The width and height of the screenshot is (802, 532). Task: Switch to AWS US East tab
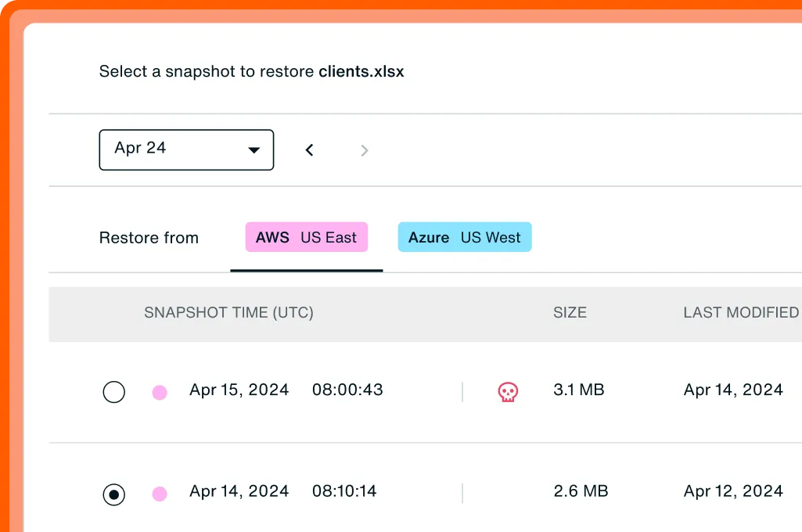pos(307,237)
